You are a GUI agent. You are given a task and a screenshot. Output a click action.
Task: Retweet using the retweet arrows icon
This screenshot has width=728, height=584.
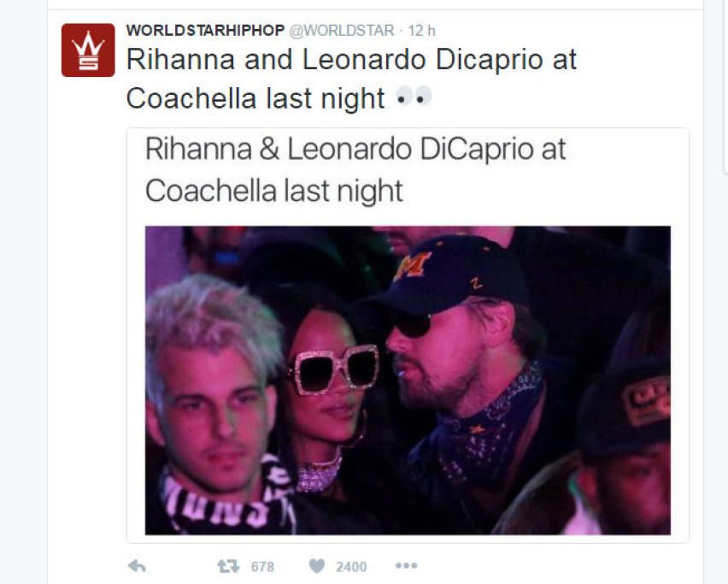pyautogui.click(x=228, y=566)
